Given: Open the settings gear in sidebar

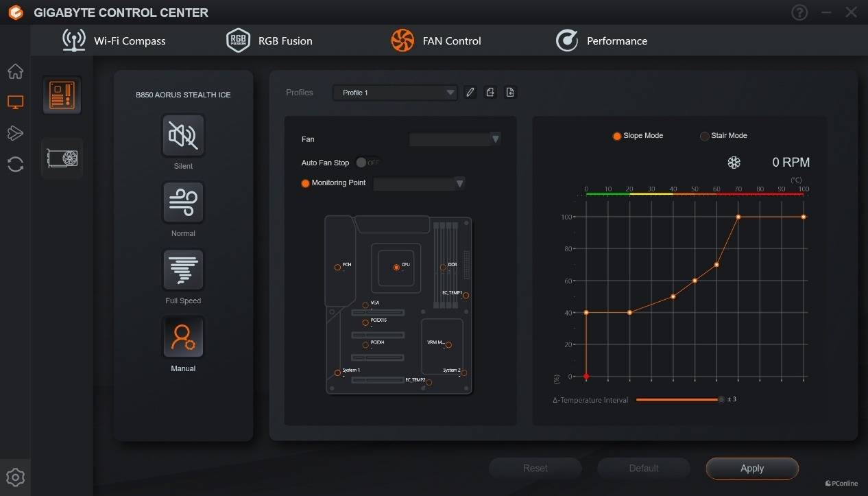Looking at the screenshot, I should coord(15,477).
